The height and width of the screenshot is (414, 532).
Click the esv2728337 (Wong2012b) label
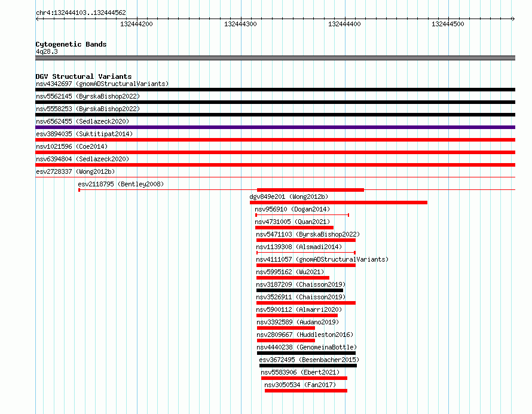point(75,171)
